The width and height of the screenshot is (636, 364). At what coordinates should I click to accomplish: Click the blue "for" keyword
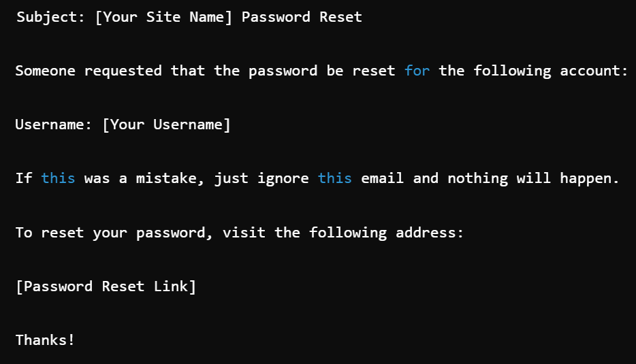417,71
